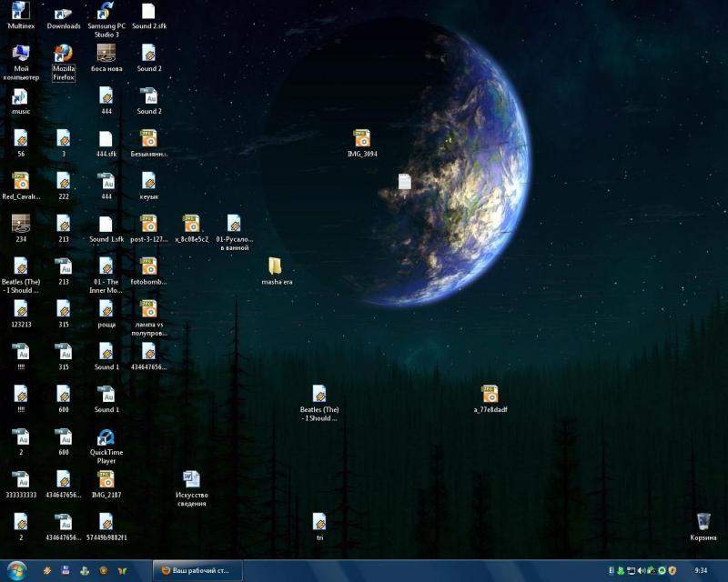The image size is (728, 582).
Task: Click the volume speaker tray icon
Action: (x=641, y=571)
